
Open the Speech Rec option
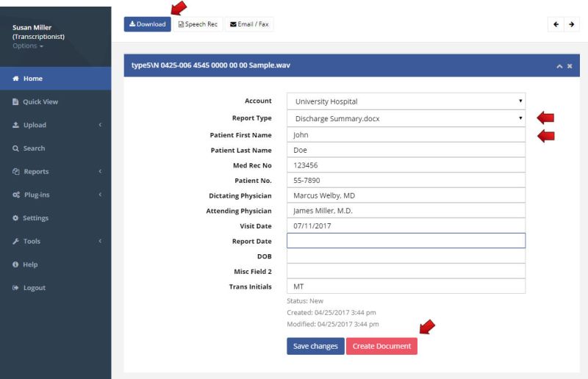point(198,24)
